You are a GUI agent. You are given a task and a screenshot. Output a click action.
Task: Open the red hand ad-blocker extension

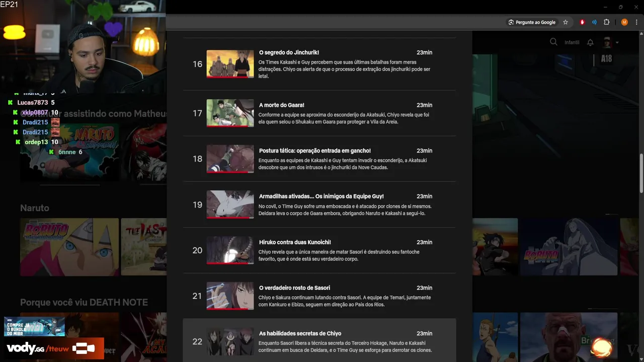click(x=583, y=22)
